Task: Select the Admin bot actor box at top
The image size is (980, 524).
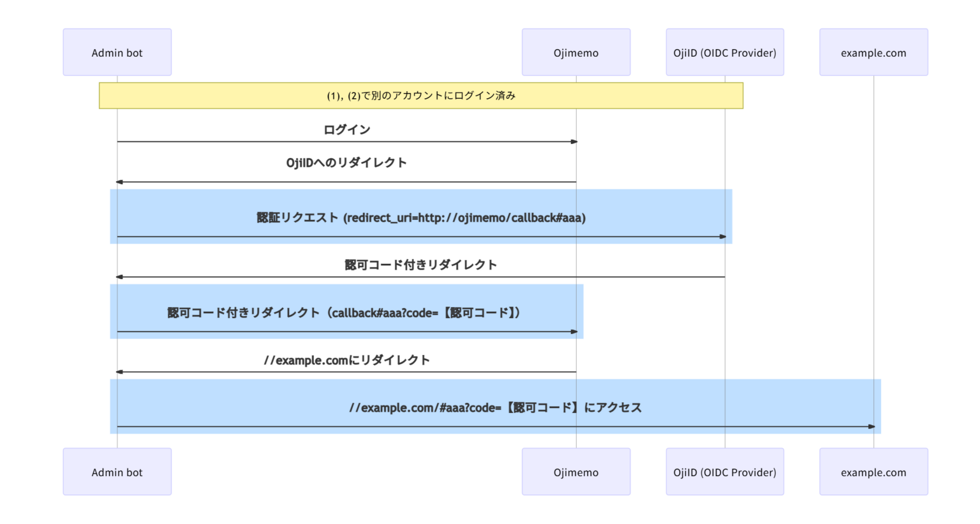Action: (117, 52)
